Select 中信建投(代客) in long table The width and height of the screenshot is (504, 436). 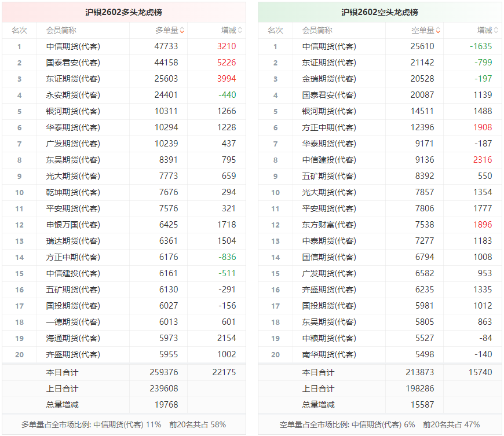tap(73, 273)
